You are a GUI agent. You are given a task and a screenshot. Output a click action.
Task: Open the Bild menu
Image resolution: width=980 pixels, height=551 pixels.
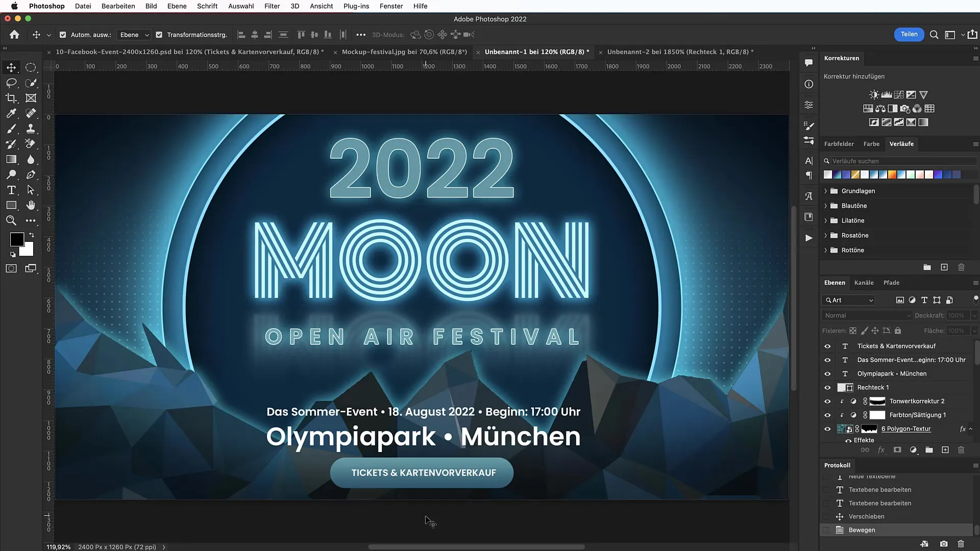tap(150, 6)
